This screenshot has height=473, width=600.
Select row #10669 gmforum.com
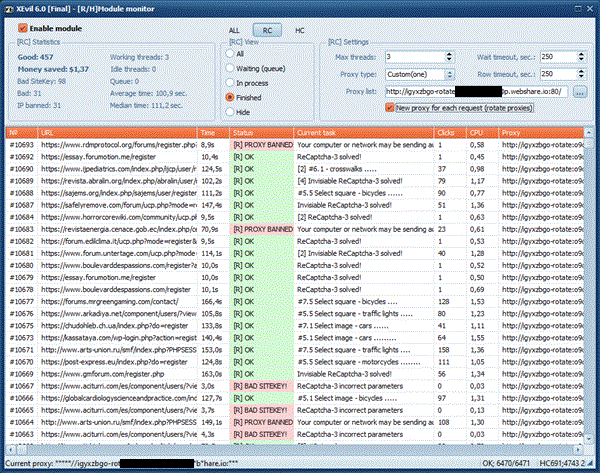point(295,374)
